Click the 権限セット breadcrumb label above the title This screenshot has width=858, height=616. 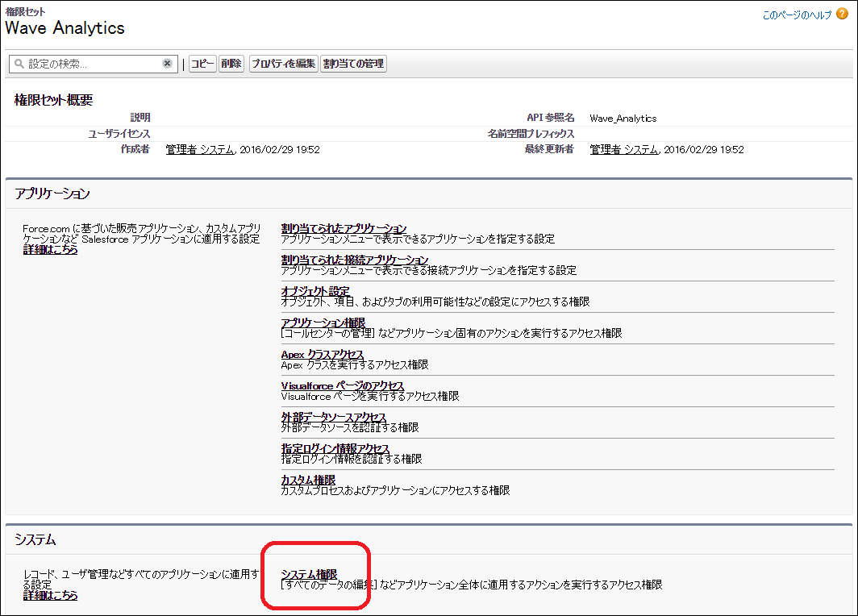[25, 11]
